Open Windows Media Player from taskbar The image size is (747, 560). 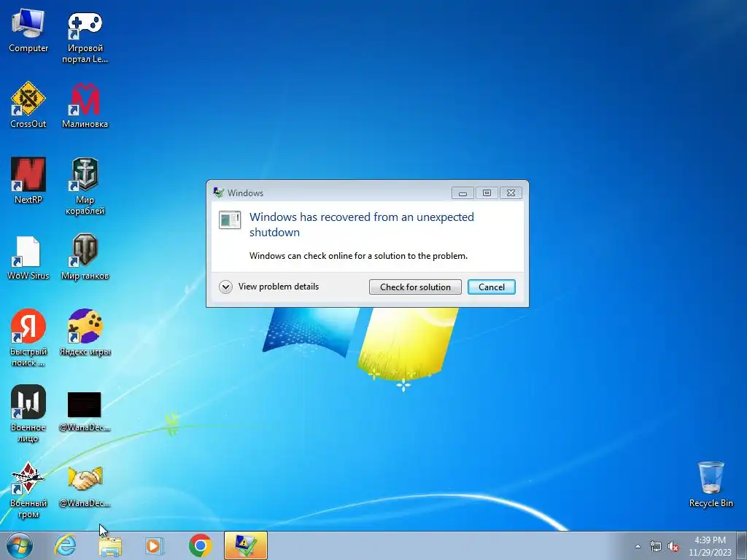[154, 545]
